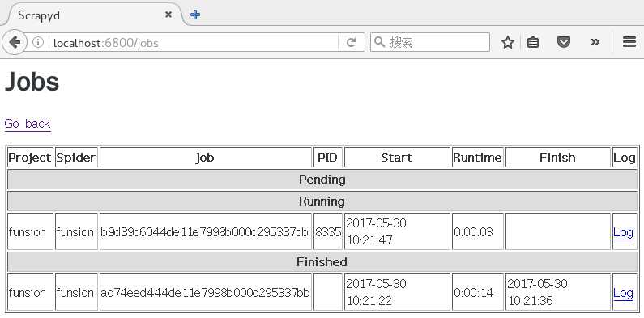The height and width of the screenshot is (318, 644).
Task: Click the Job column header
Action: 206,158
